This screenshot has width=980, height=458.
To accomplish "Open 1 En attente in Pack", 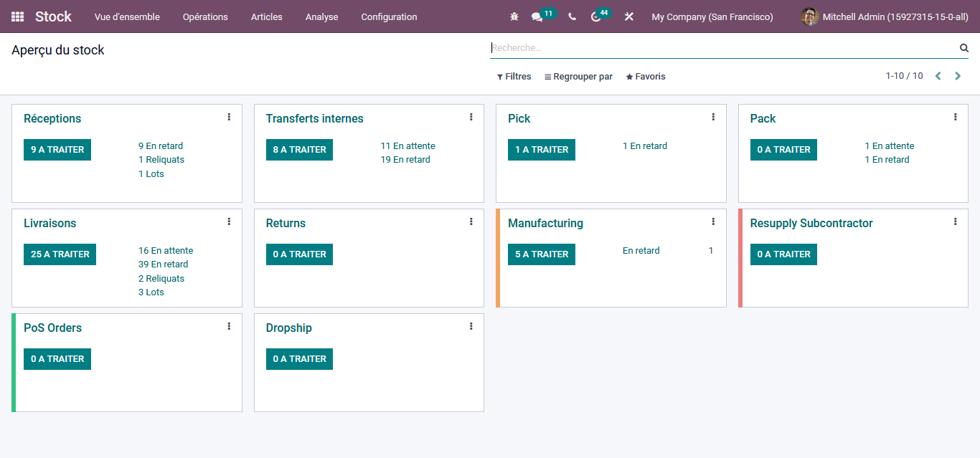I will pyautogui.click(x=890, y=146).
